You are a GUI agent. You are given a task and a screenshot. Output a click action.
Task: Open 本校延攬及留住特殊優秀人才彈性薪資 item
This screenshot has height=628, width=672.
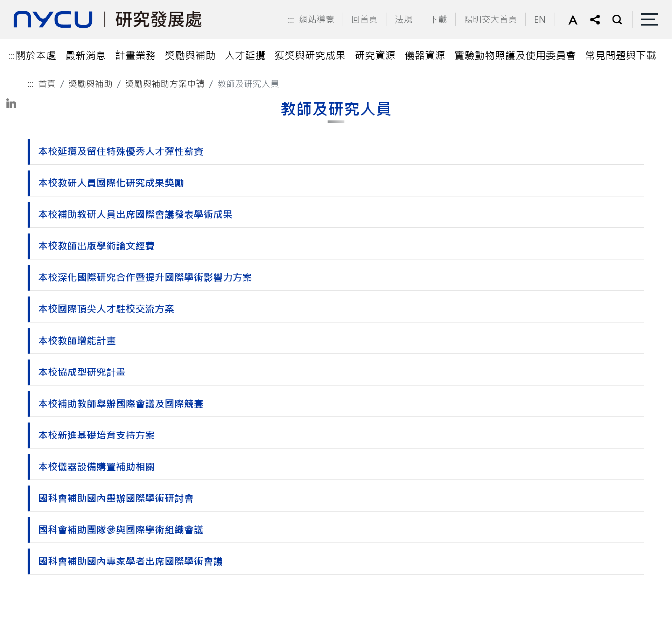pyautogui.click(x=121, y=152)
